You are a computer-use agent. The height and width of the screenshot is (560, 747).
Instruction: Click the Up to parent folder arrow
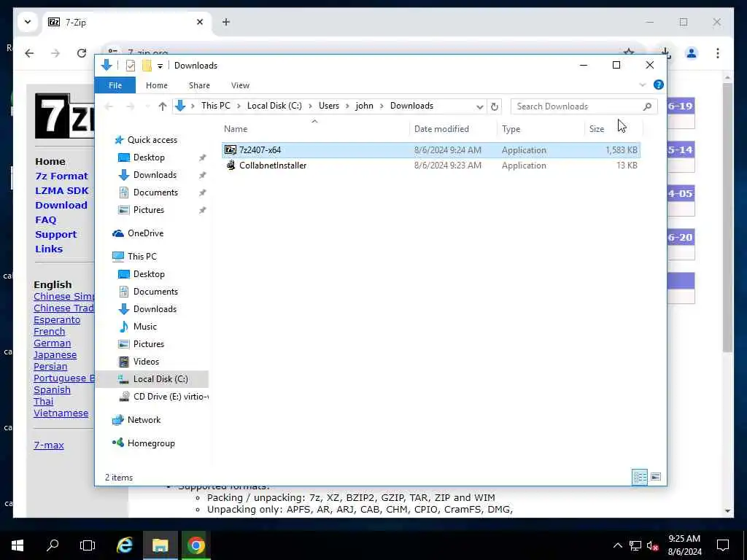[x=163, y=106]
